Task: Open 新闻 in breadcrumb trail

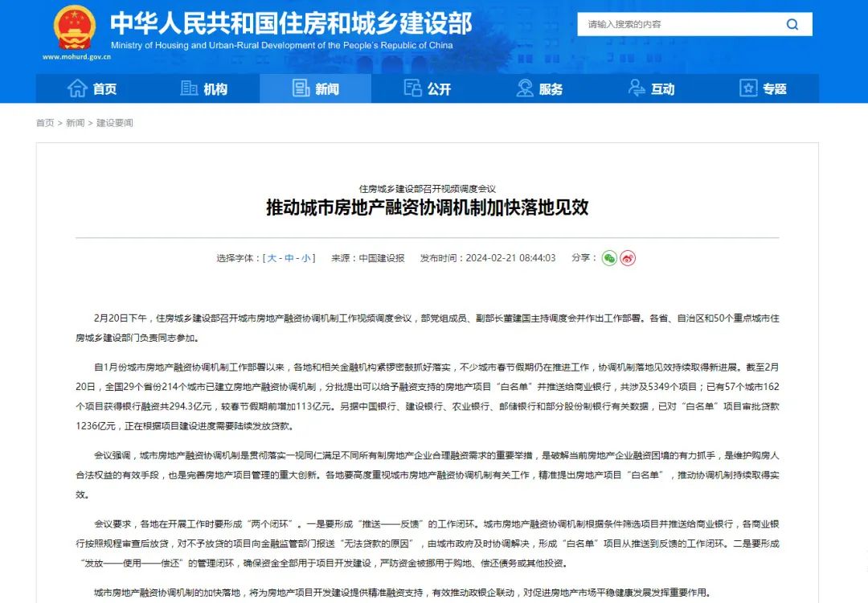Action: pyautogui.click(x=75, y=123)
